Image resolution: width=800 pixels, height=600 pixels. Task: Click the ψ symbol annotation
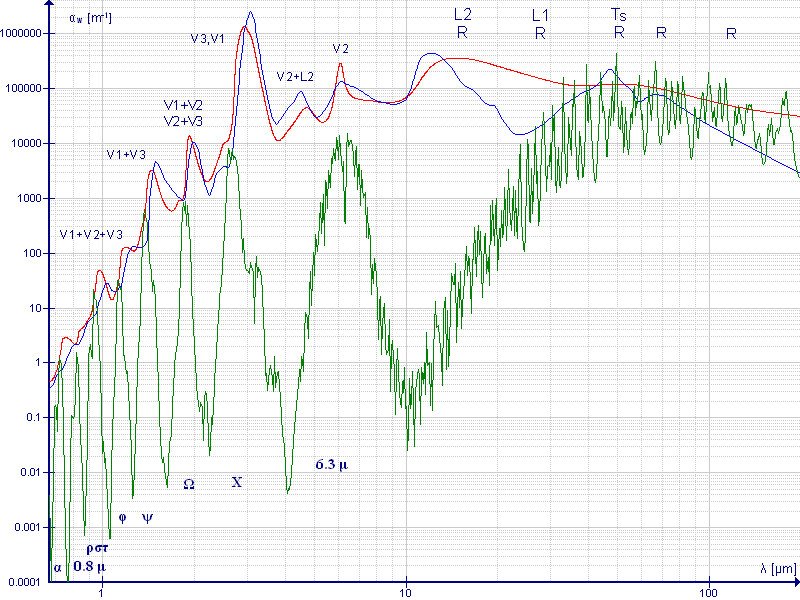[147, 518]
